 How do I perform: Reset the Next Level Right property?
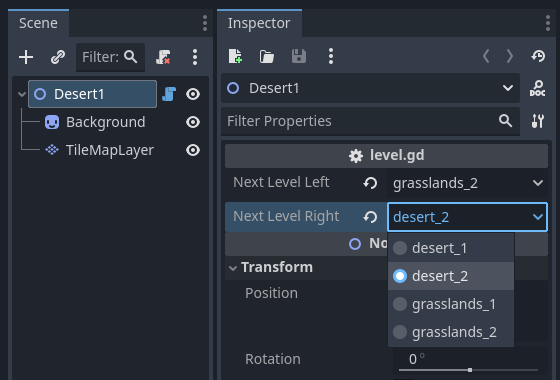click(x=370, y=217)
